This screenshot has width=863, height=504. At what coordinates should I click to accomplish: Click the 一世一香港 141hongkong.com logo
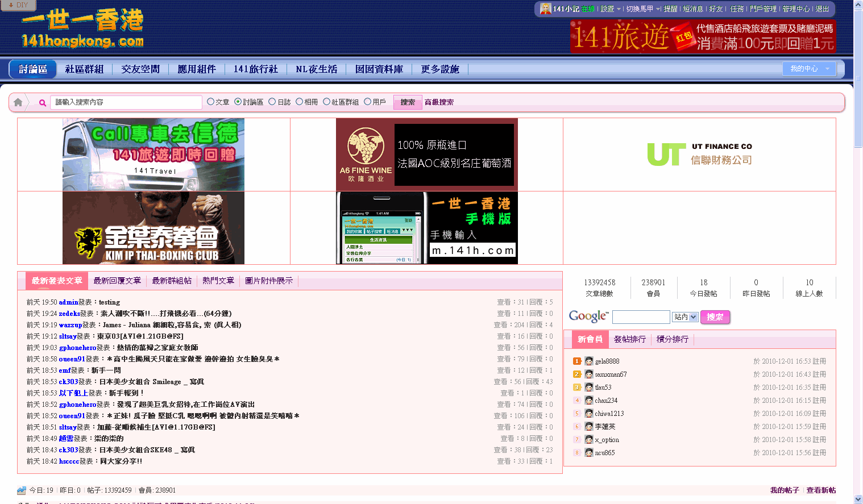point(82,28)
